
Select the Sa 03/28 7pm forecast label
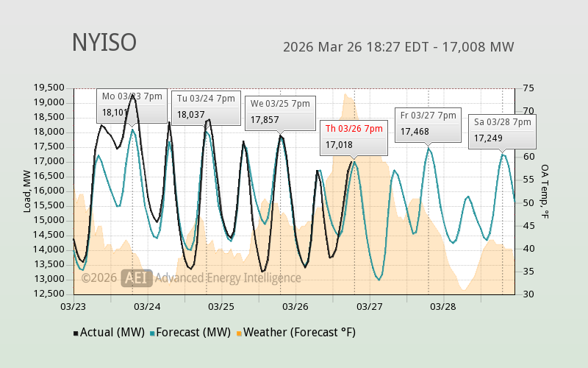[x=502, y=121]
